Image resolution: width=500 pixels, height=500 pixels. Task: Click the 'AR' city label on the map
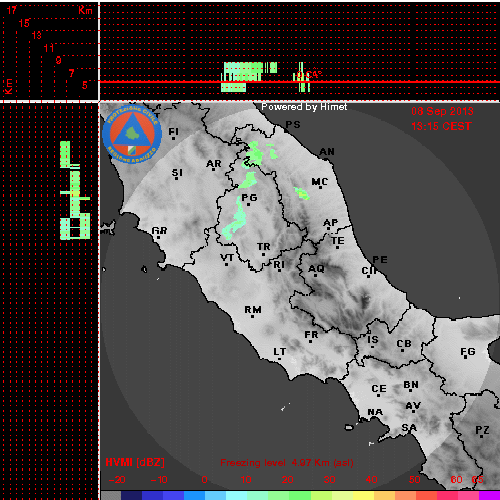point(214,164)
